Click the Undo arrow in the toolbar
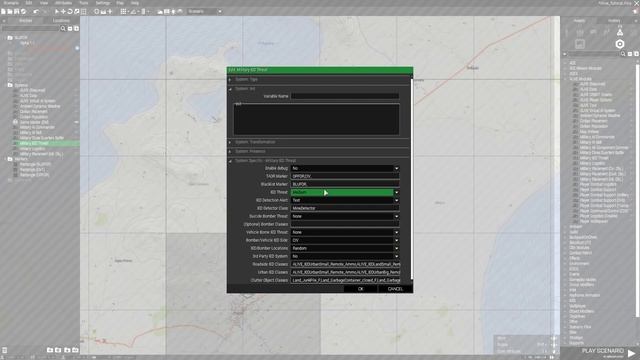The height and width of the screenshot is (360, 640). pyautogui.click(x=36, y=11)
